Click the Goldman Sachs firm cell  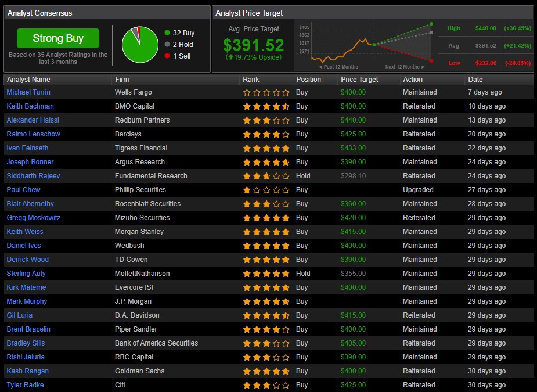(x=139, y=371)
